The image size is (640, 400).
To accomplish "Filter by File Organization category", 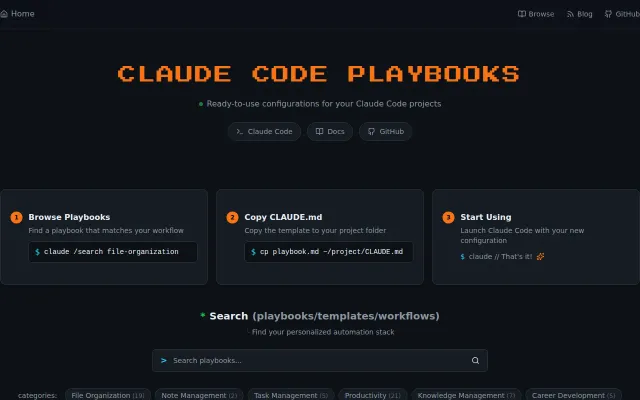I will [108, 395].
